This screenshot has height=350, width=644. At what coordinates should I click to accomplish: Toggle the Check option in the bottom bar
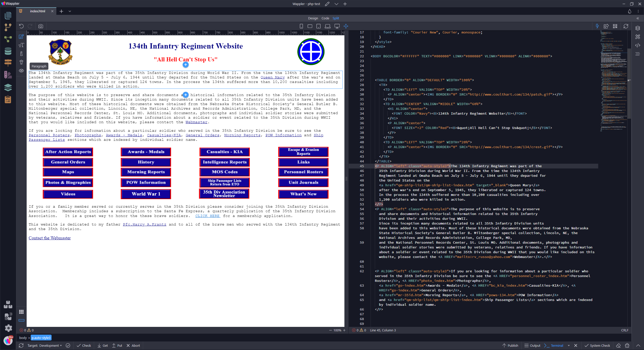pyautogui.click(x=84, y=345)
